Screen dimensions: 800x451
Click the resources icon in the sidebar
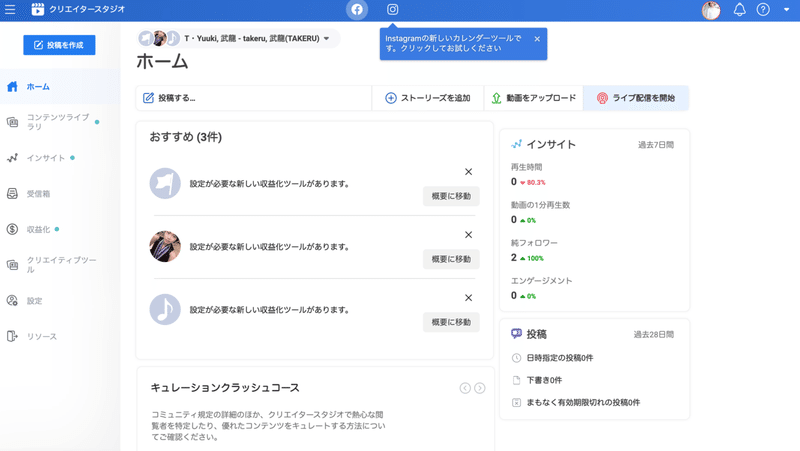point(12,336)
